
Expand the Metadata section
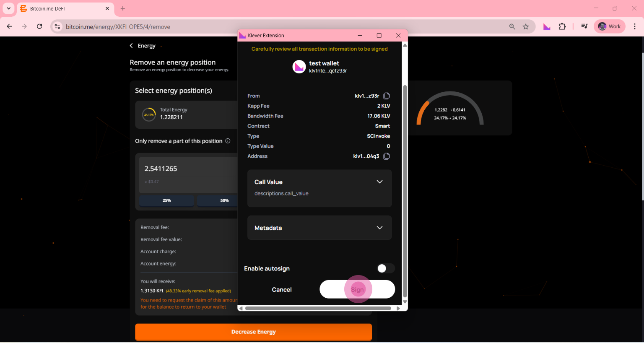coord(379,228)
